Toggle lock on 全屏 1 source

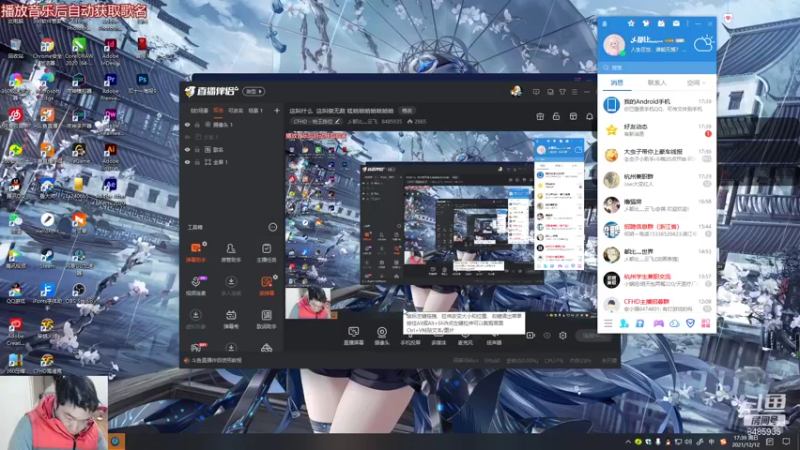[197, 162]
